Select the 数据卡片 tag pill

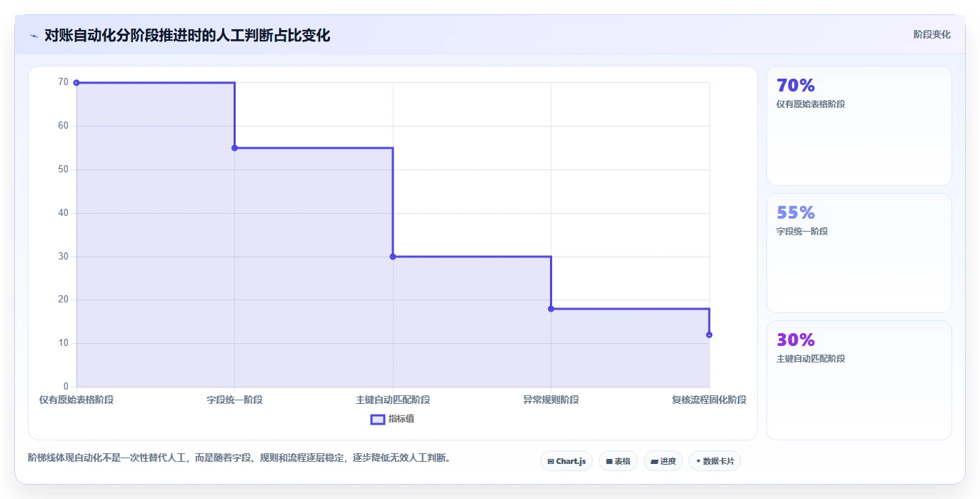[x=715, y=461]
